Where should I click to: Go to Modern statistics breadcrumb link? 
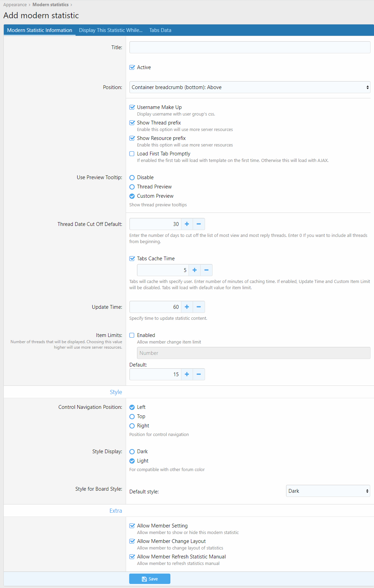pos(50,5)
